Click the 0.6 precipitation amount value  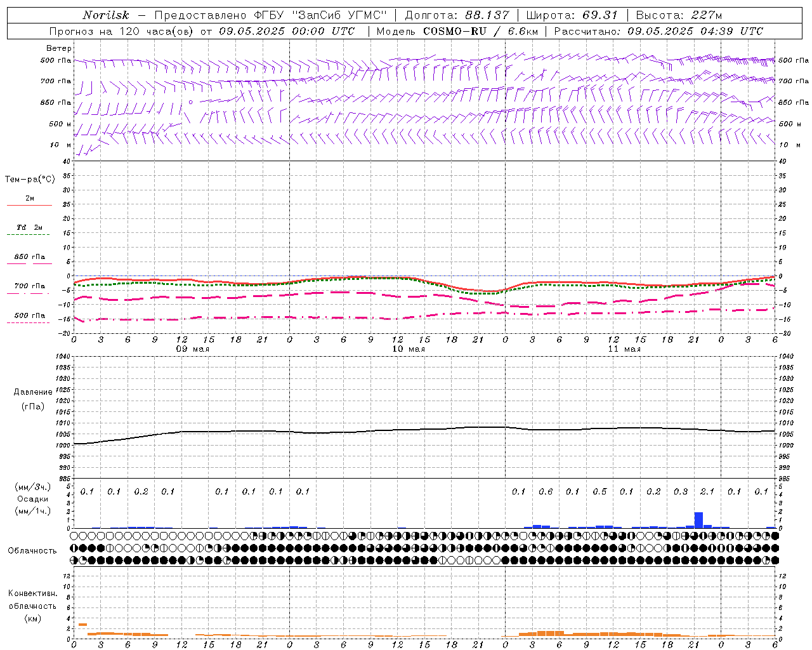click(546, 491)
